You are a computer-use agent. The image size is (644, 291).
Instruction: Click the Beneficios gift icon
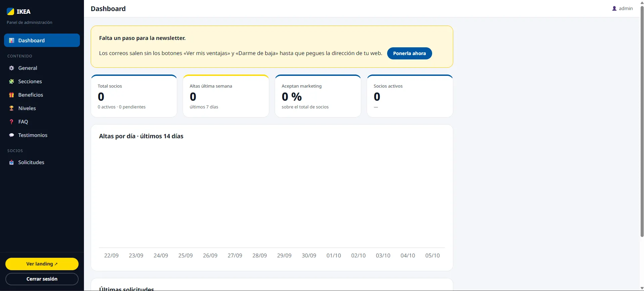11,95
